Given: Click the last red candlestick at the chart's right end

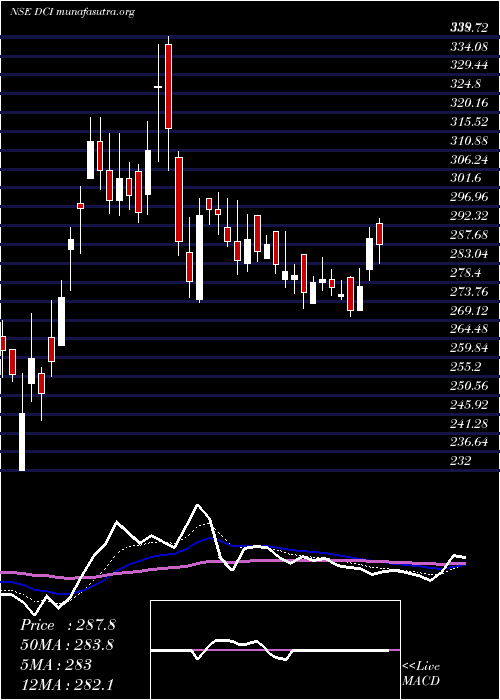Looking at the screenshot, I should coord(379,234).
